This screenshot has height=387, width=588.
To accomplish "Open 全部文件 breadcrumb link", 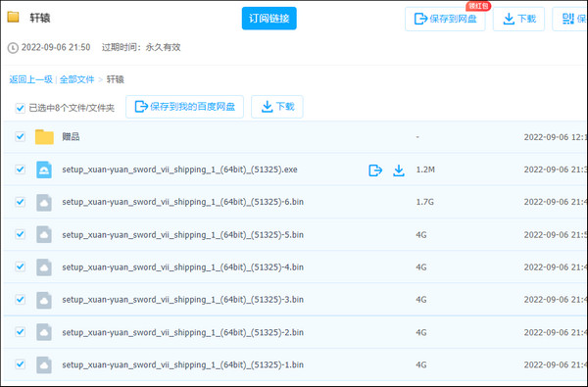I will tap(76, 79).
